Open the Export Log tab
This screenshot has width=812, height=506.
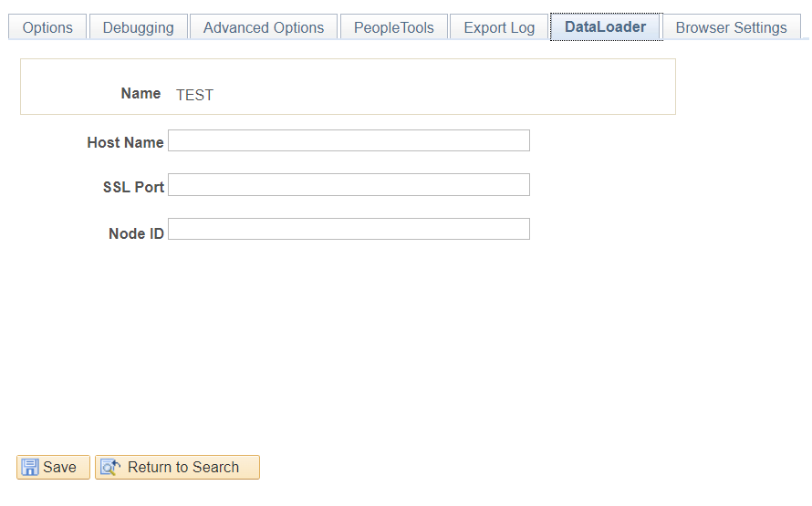[x=499, y=27]
